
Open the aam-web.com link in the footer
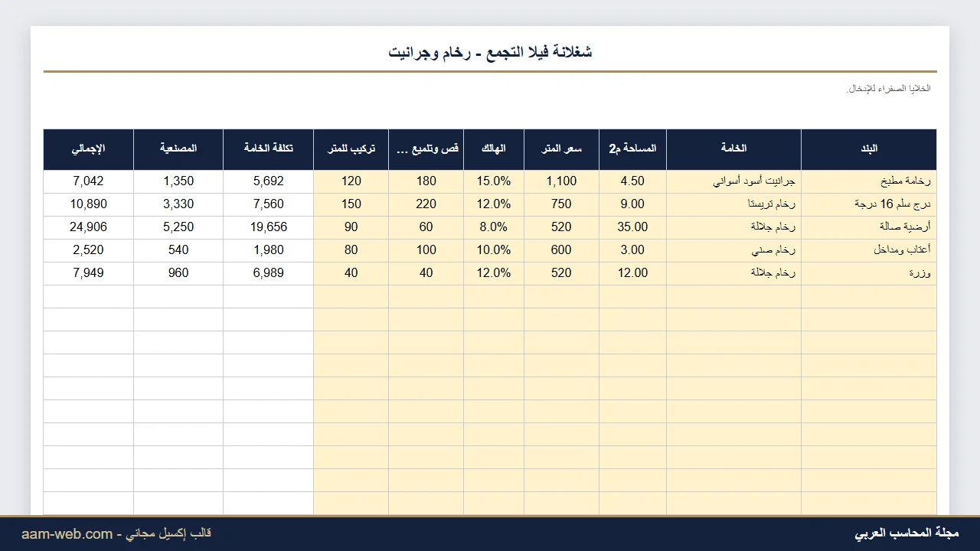pyautogui.click(x=67, y=534)
